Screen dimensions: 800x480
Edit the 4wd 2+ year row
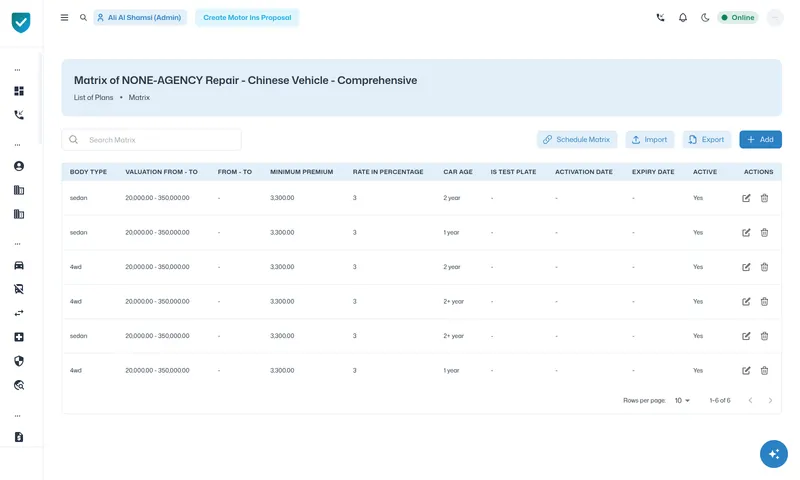coord(746,301)
